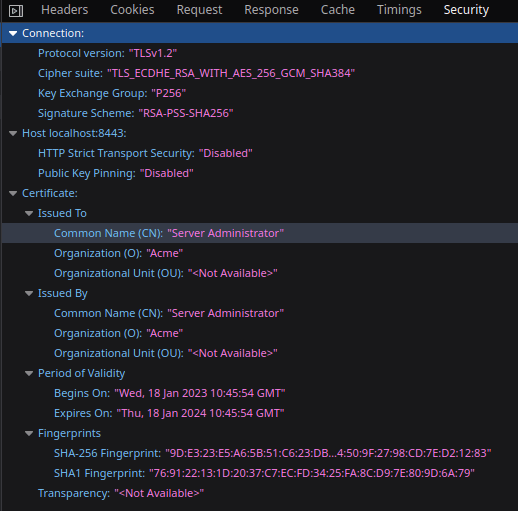
Task: Select the Signature Scheme row
Action: click(260, 113)
